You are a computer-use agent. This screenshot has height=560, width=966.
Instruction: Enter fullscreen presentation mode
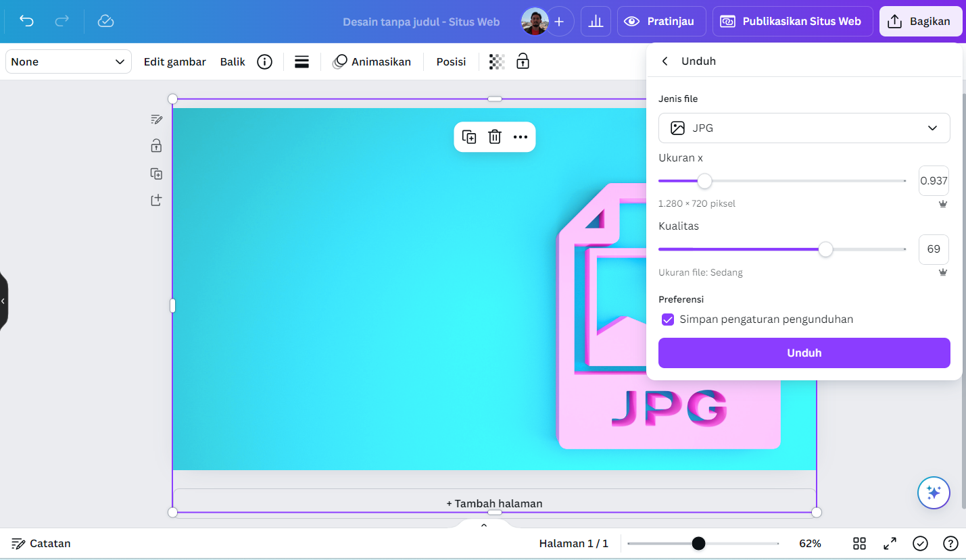890,544
